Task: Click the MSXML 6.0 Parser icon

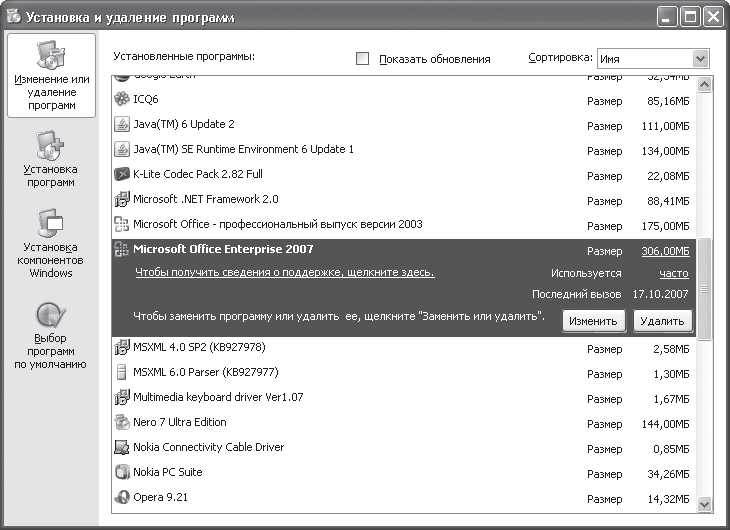Action: point(122,372)
